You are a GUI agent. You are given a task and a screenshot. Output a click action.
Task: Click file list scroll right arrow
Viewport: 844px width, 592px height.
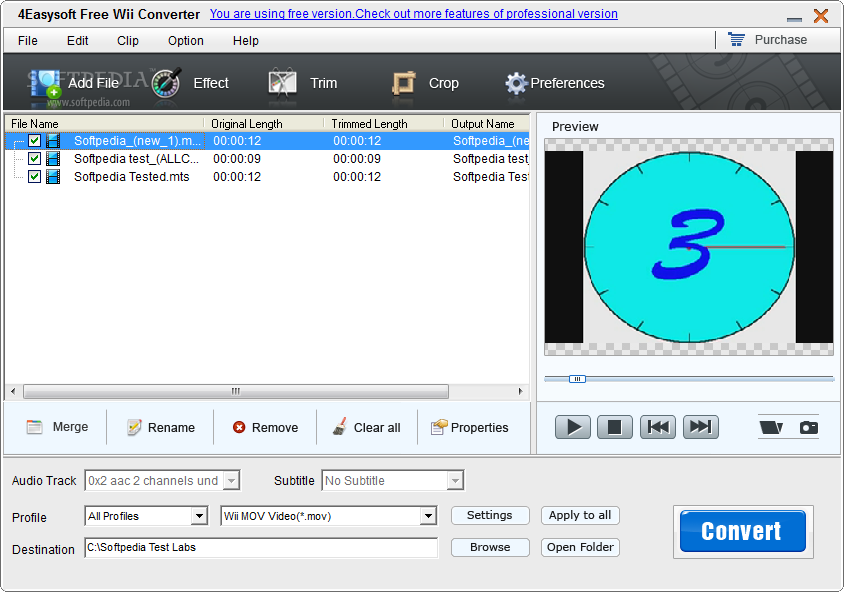[x=520, y=391]
